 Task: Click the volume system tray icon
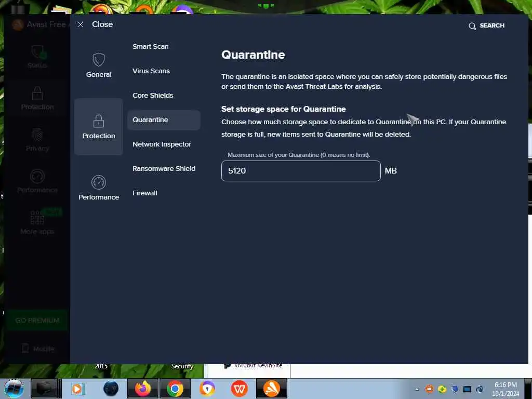tap(480, 389)
